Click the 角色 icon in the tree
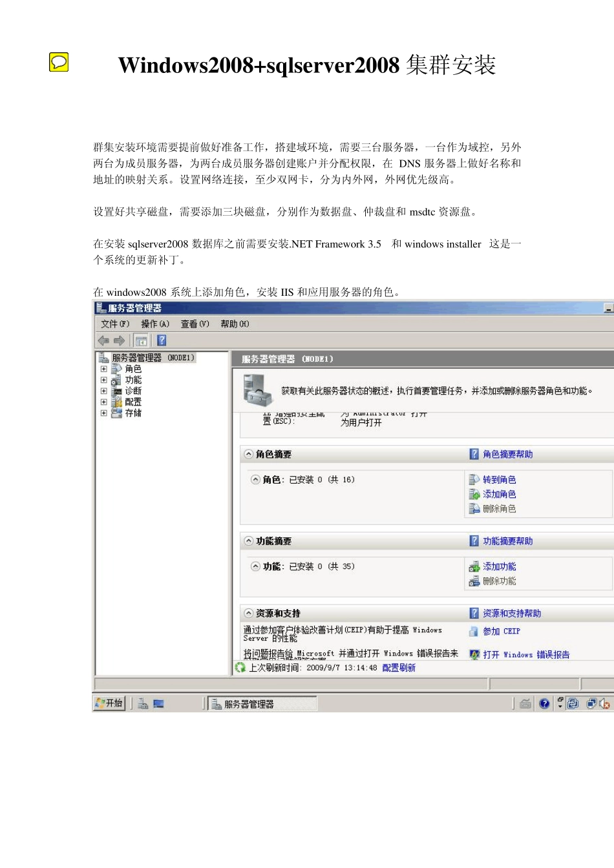614x868 pixels. pos(116,369)
